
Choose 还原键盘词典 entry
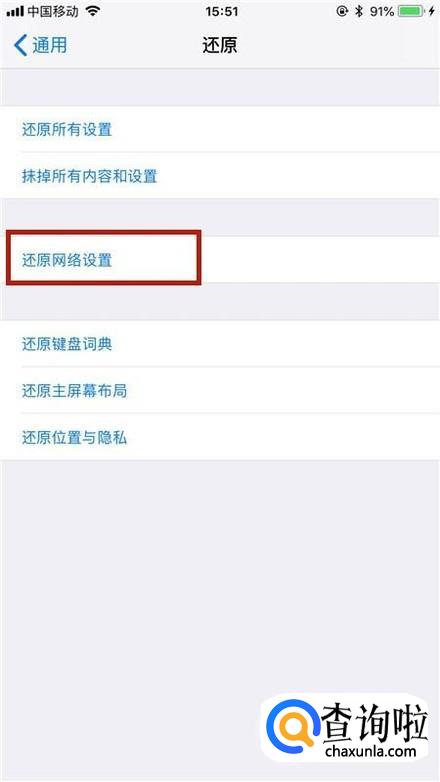click(x=220, y=344)
